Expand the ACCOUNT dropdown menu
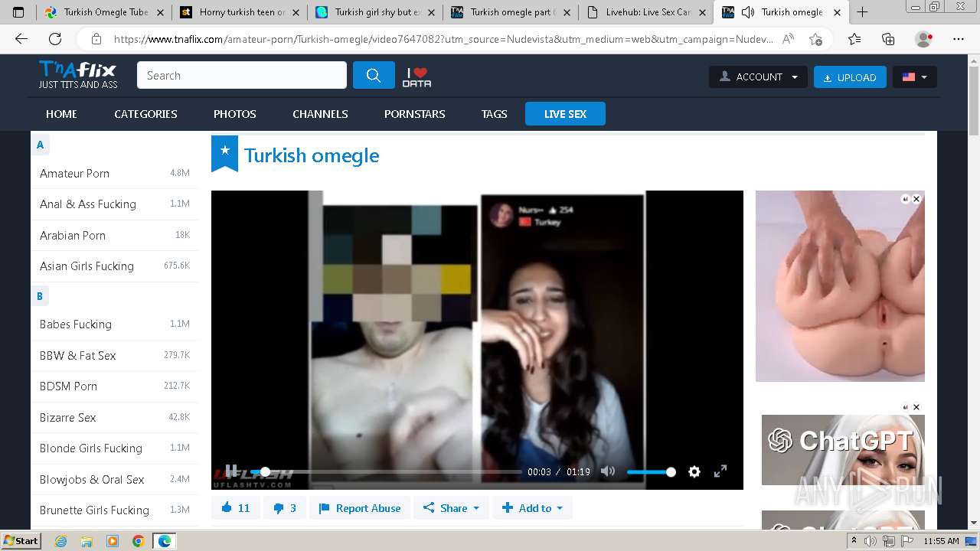 point(758,77)
